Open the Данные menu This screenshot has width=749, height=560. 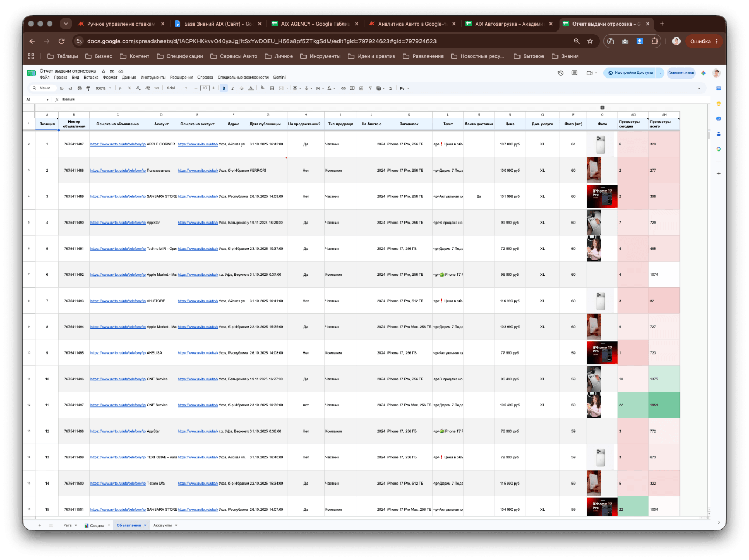(x=129, y=78)
